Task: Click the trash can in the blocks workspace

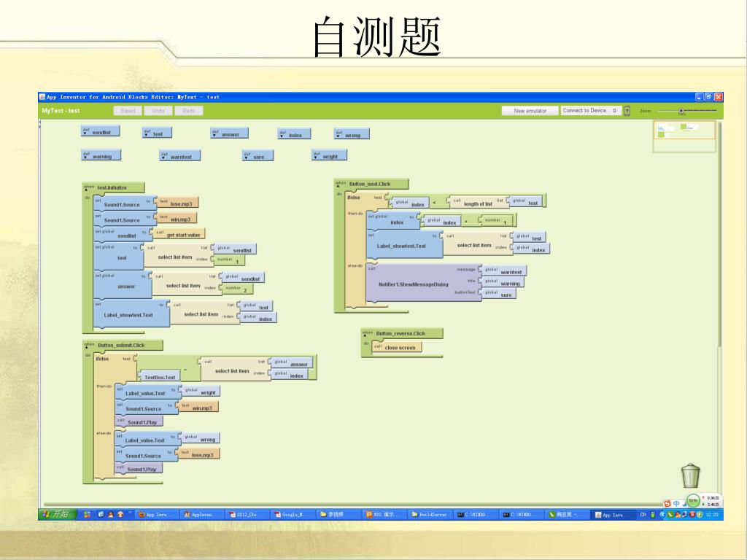Action: pyautogui.click(x=690, y=475)
